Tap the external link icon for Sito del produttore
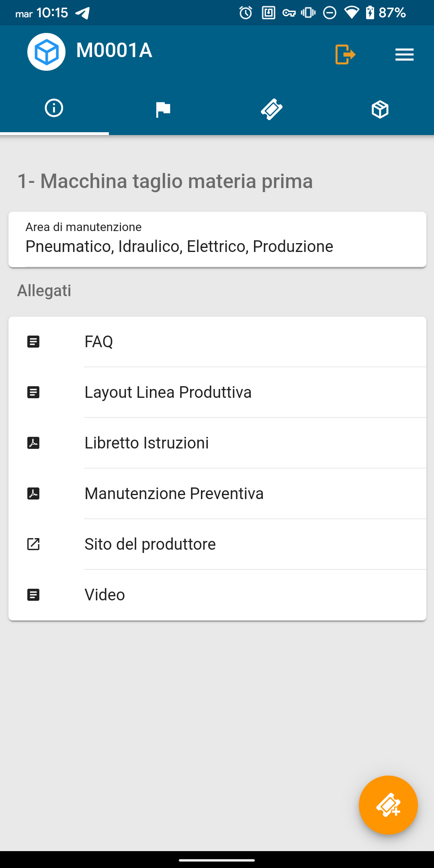 [33, 544]
